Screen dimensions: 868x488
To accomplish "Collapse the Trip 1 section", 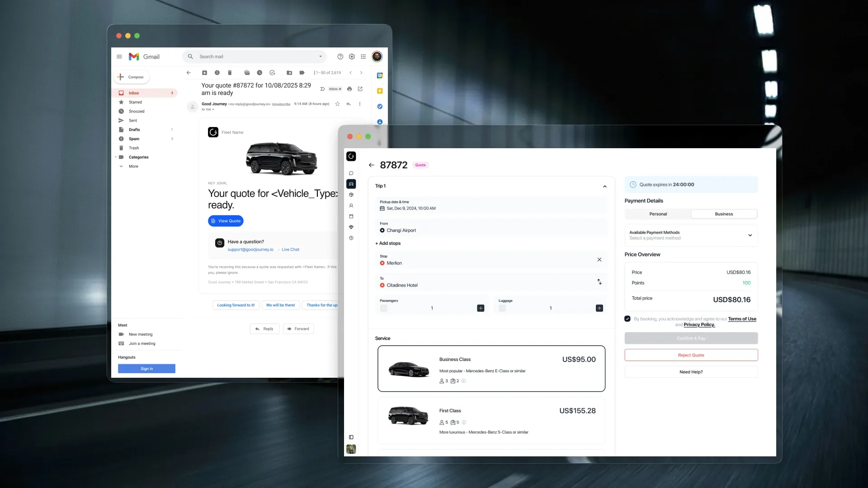I will pyautogui.click(x=605, y=187).
